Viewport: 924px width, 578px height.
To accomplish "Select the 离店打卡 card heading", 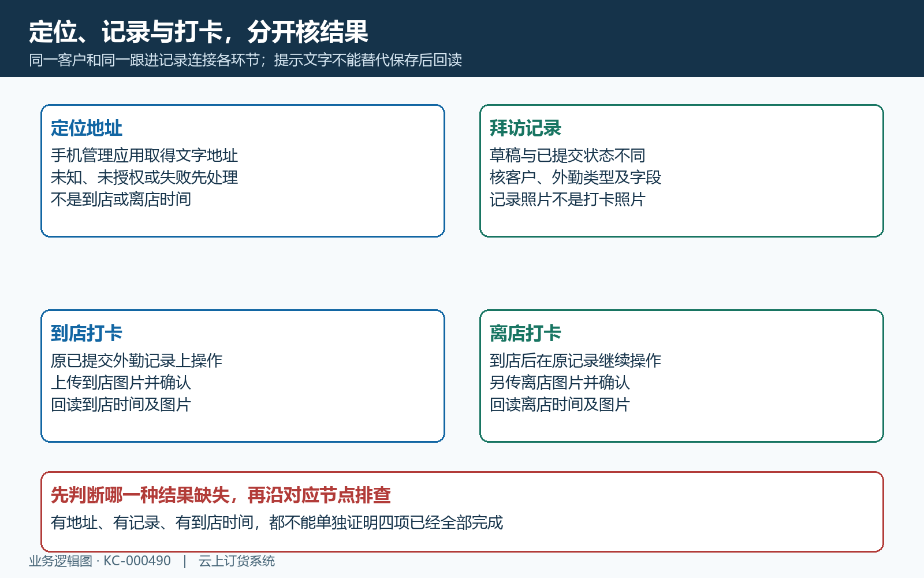I will (x=526, y=334).
